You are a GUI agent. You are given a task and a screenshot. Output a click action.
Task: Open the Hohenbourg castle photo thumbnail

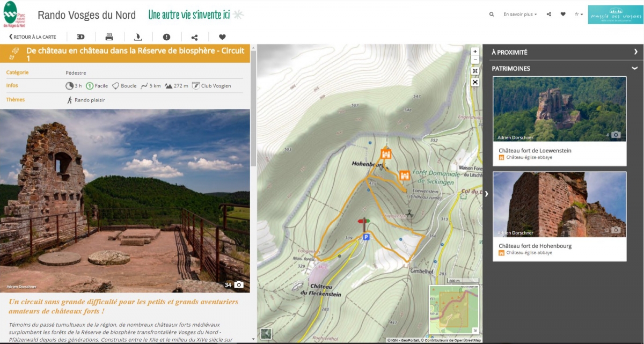[559, 204]
